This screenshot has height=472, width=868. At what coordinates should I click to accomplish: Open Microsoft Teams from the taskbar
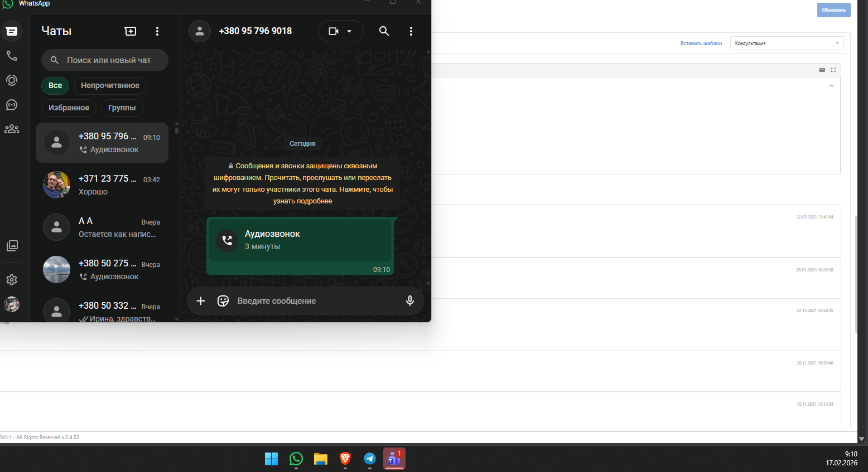point(394,459)
